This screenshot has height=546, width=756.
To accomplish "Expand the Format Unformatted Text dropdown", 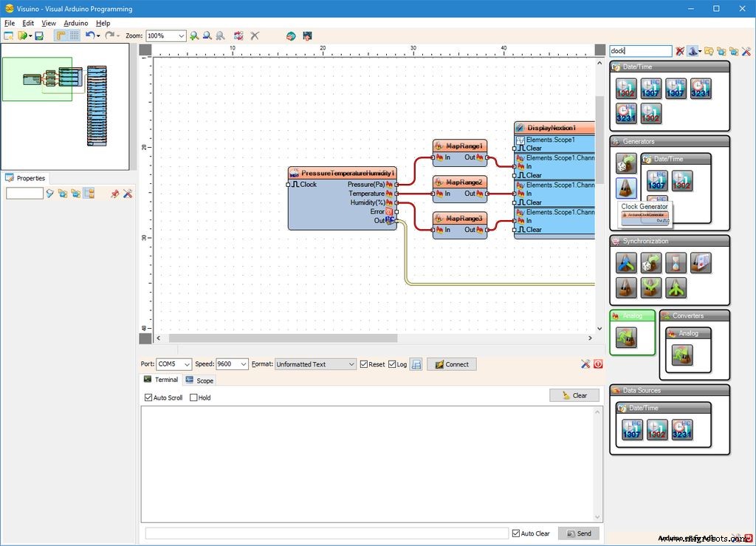I will point(351,364).
